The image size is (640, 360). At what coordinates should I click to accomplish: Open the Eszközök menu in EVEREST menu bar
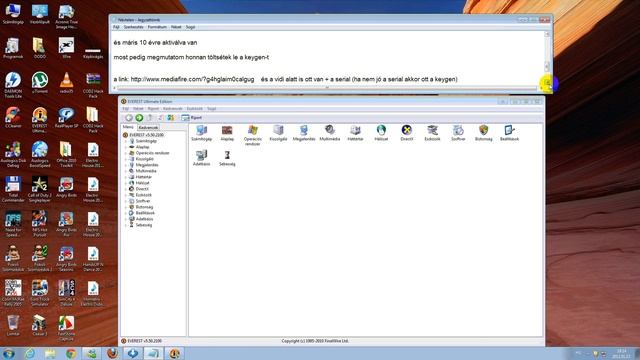click(x=195, y=109)
